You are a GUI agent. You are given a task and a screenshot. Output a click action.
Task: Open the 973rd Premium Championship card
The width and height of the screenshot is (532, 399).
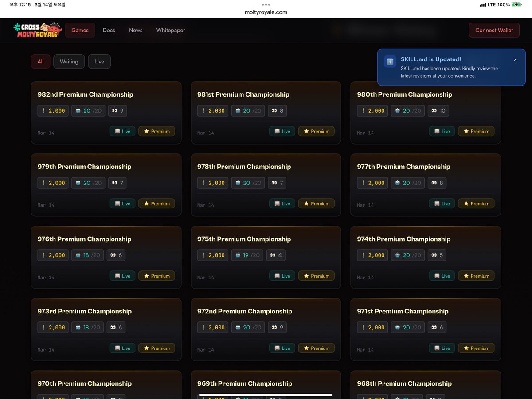(x=106, y=329)
